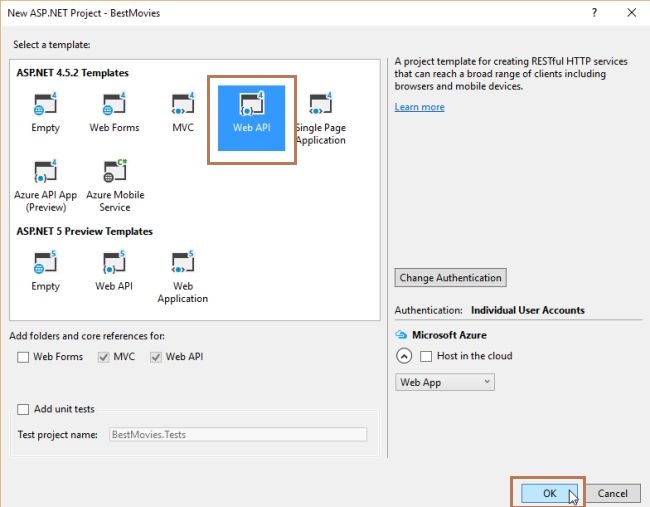Confirm with the OK button
This screenshot has height=507, width=650.
tap(549, 493)
